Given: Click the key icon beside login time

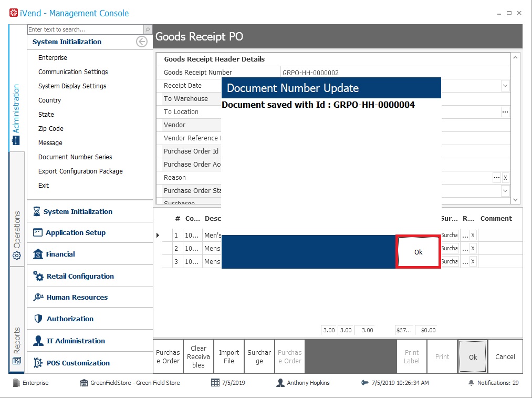Looking at the screenshot, I should [364, 383].
